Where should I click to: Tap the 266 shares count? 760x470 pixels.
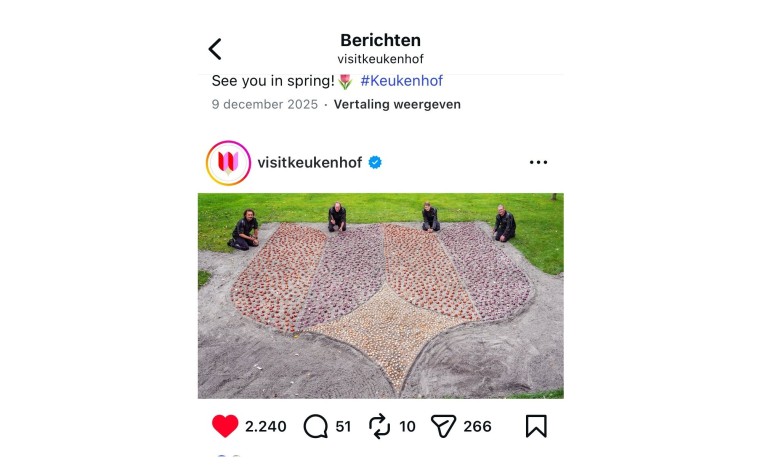pyautogui.click(x=477, y=426)
